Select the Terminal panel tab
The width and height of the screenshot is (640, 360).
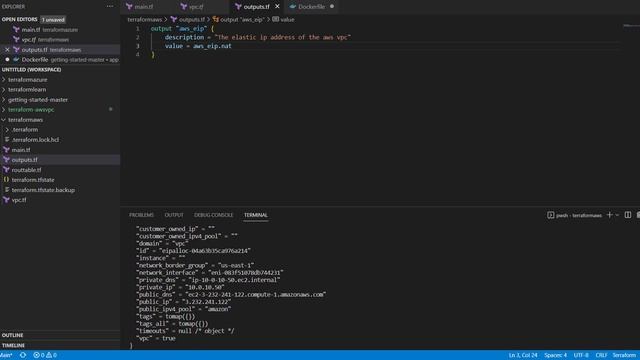[x=256, y=215]
